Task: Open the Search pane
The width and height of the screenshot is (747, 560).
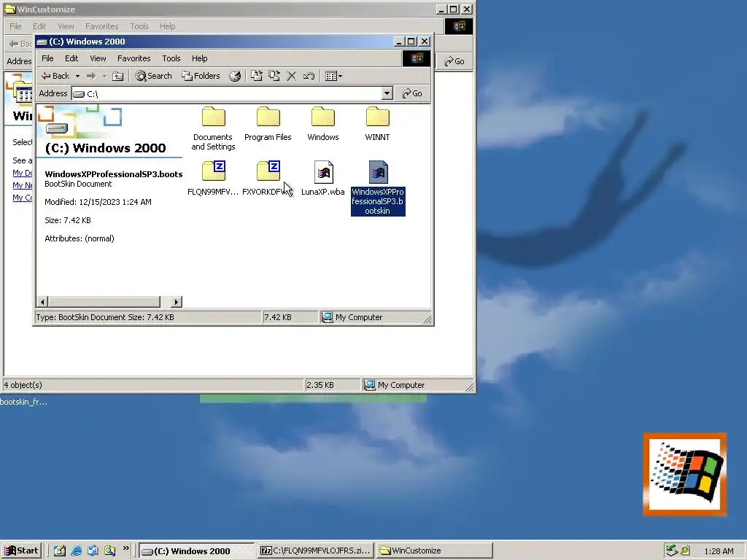Action: pyautogui.click(x=153, y=76)
